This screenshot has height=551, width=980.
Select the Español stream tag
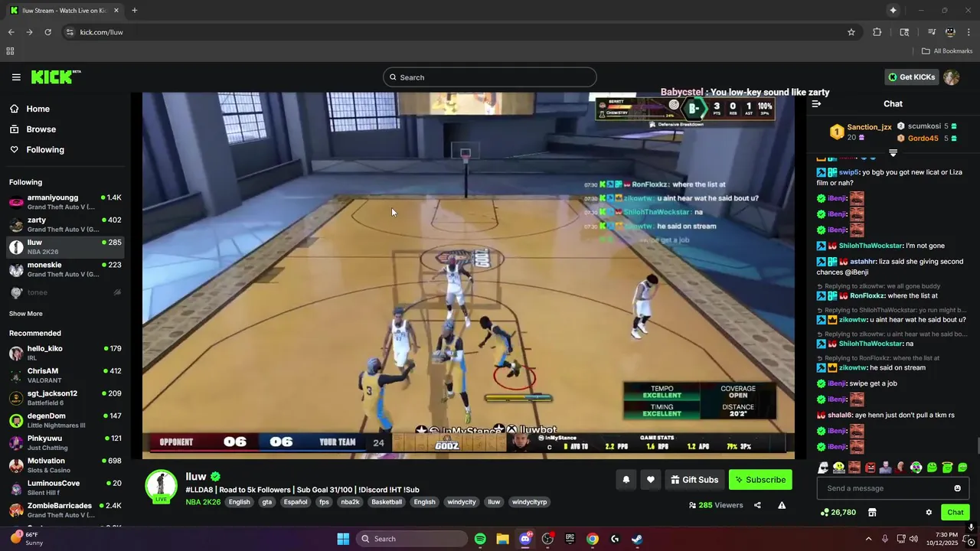pyautogui.click(x=296, y=502)
